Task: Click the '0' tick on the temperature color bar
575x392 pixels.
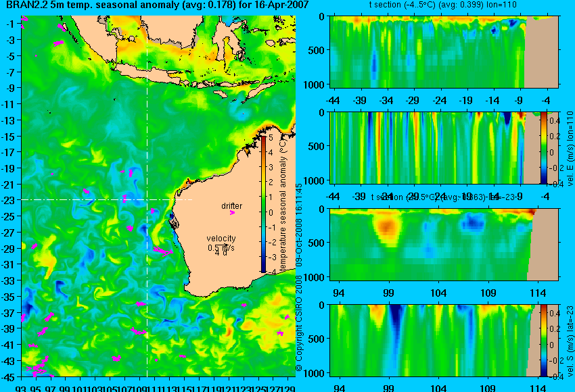Action: tap(271, 212)
